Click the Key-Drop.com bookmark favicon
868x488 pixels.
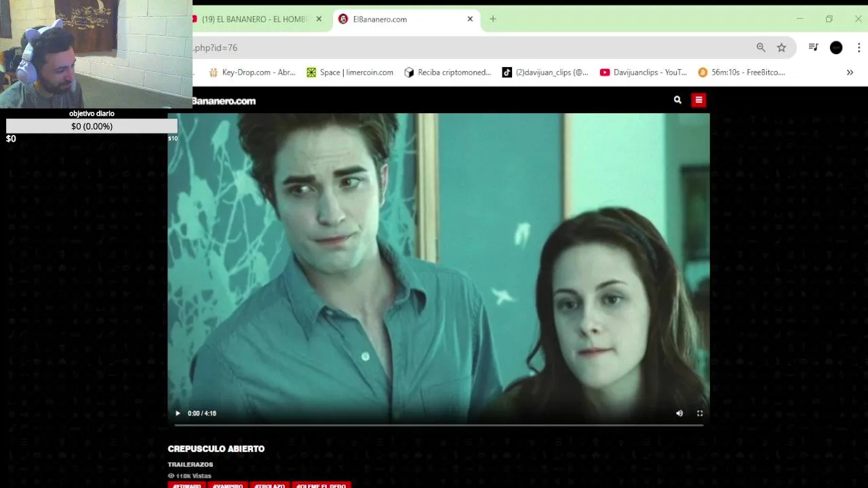[213, 73]
